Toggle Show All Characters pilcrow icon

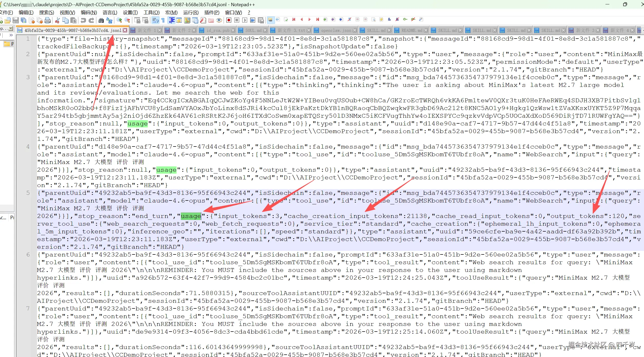(163, 20)
